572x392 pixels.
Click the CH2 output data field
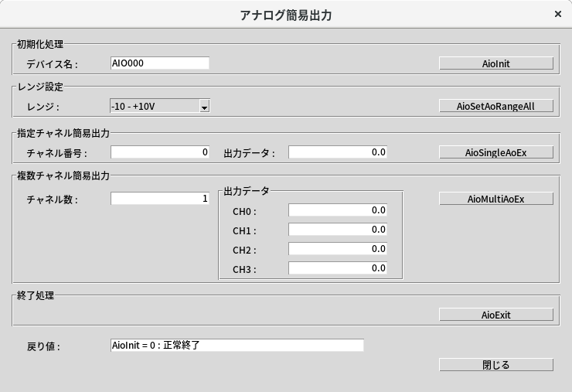pyautogui.click(x=337, y=249)
